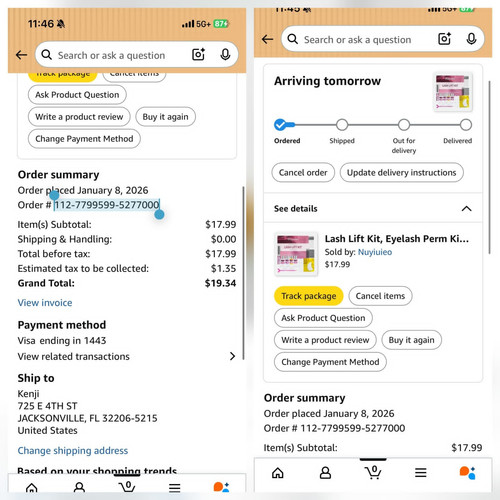Open Rufus assistant icon in right bottom bar
Screen dimensions: 500x500
[467, 473]
